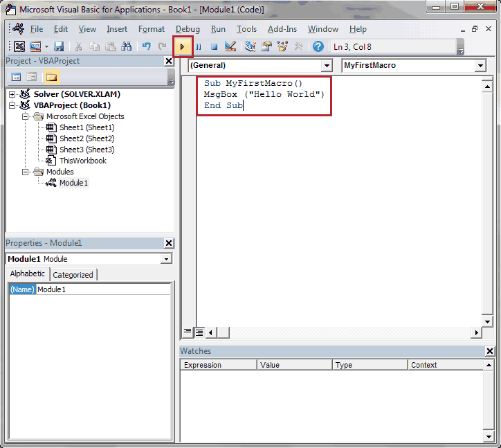Open the File menu

[x=37, y=29]
